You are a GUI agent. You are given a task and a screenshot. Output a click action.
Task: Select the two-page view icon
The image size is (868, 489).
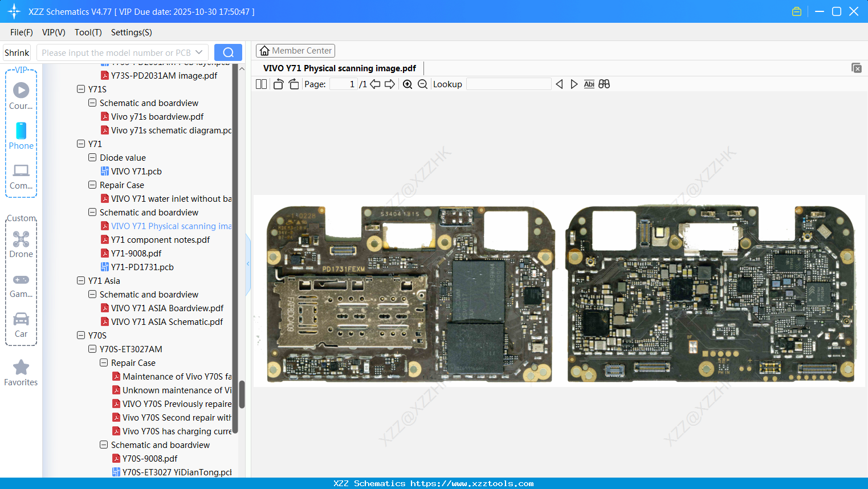pyautogui.click(x=261, y=84)
